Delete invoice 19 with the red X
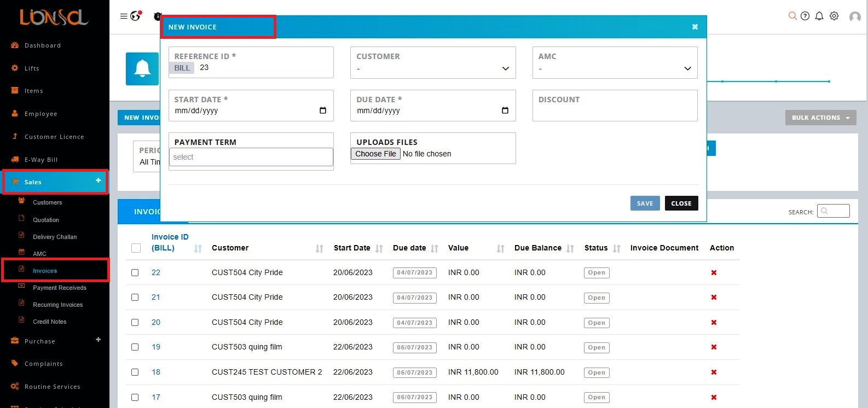The image size is (868, 408). click(x=714, y=347)
